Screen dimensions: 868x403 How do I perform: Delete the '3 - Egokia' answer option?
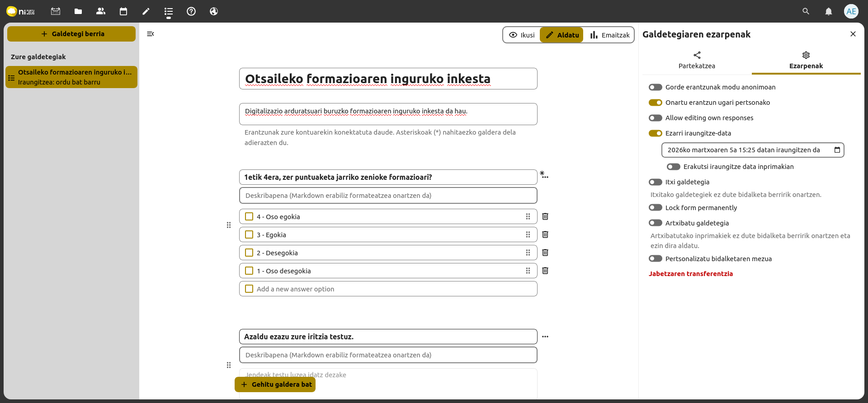(x=545, y=234)
